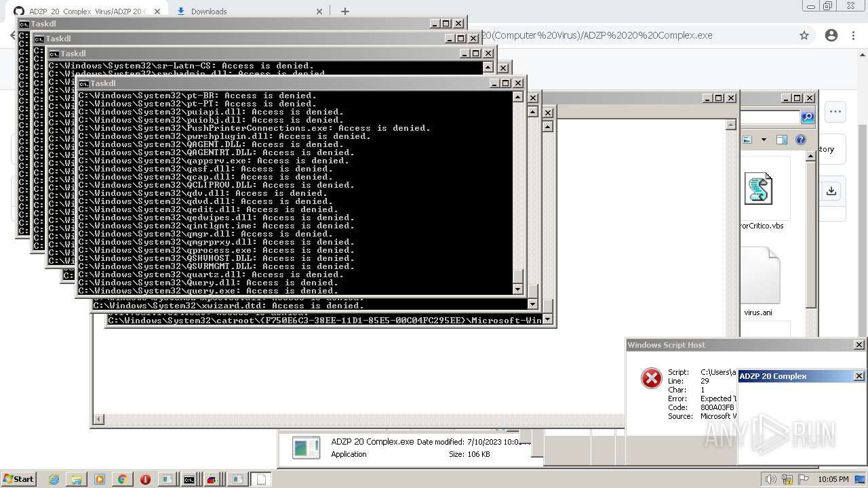
Task: Open Google Chrome taskbar icon
Action: point(122,479)
